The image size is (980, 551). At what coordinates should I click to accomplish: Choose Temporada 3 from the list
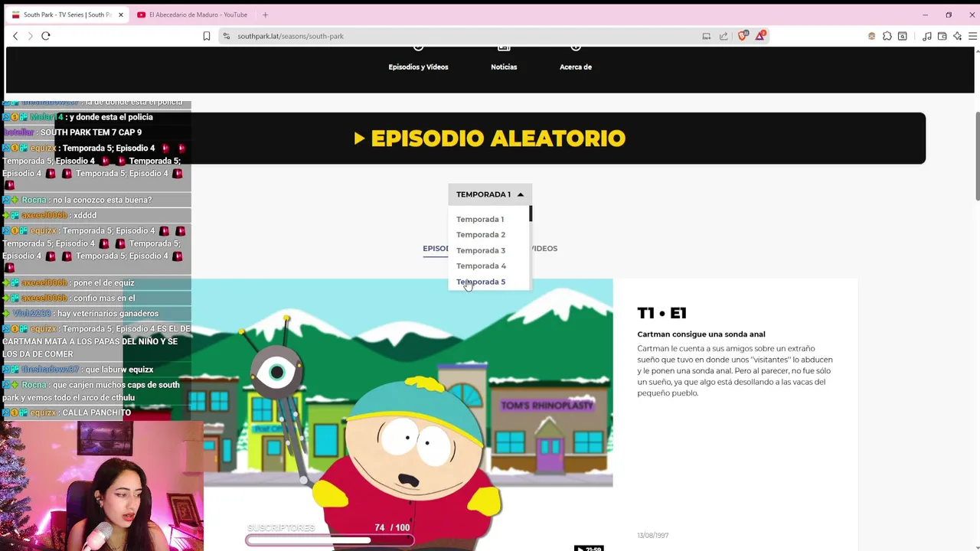[x=481, y=250]
